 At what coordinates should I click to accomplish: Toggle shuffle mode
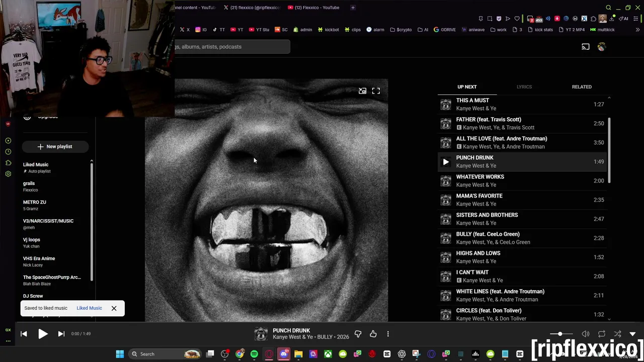pyautogui.click(x=617, y=334)
